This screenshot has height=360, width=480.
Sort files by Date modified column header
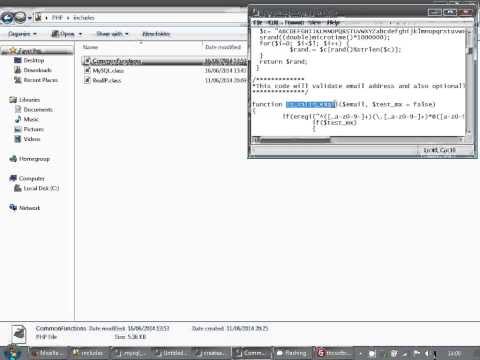tap(223, 47)
